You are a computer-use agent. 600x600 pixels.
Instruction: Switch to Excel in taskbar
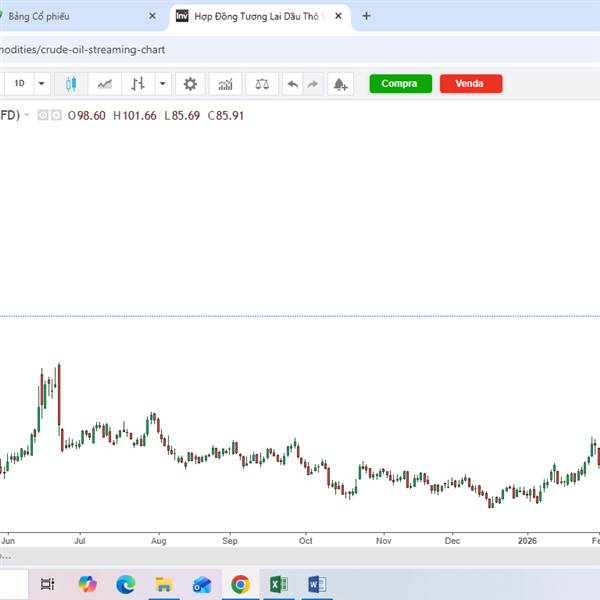279,584
